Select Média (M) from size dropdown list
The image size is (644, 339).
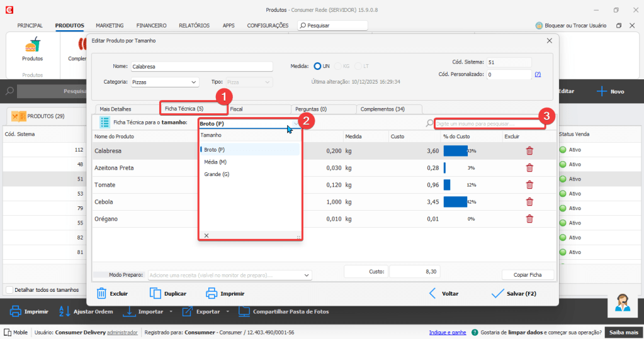pyautogui.click(x=215, y=162)
